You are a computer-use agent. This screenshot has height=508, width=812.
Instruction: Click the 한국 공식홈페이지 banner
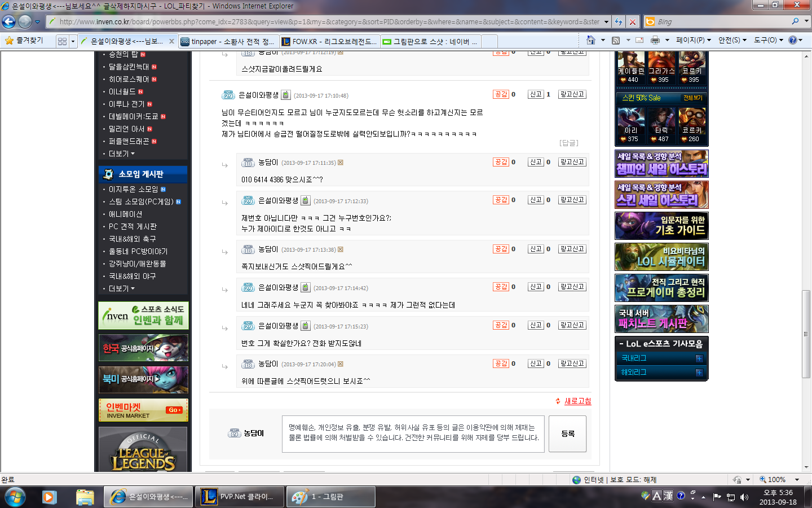point(143,348)
